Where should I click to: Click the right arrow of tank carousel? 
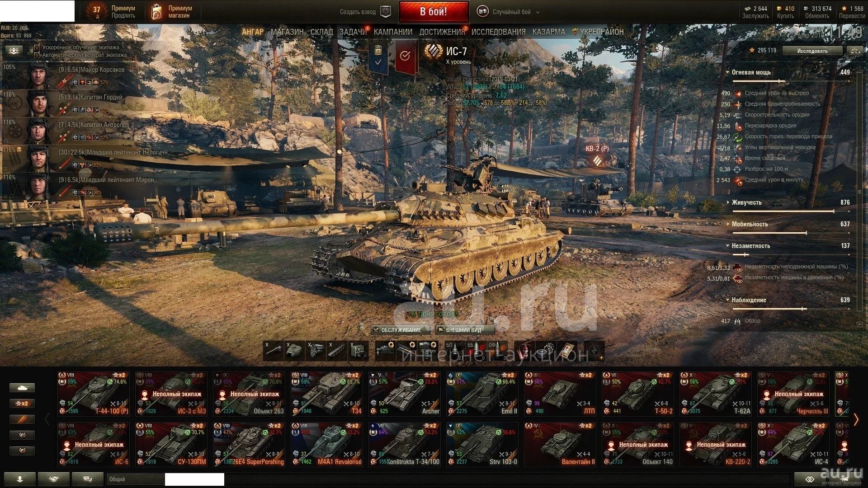(856, 419)
